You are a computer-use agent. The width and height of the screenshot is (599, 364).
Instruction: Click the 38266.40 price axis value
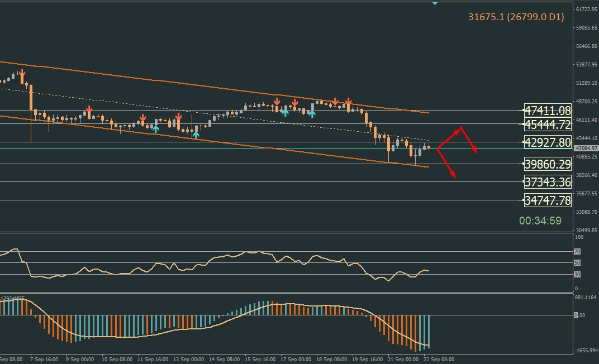[x=586, y=175]
